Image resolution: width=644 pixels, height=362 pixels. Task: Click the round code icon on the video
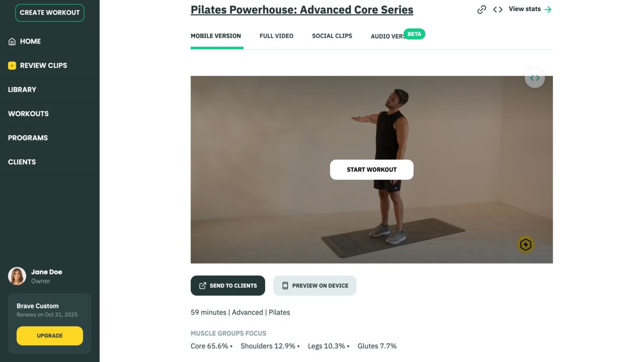click(534, 78)
